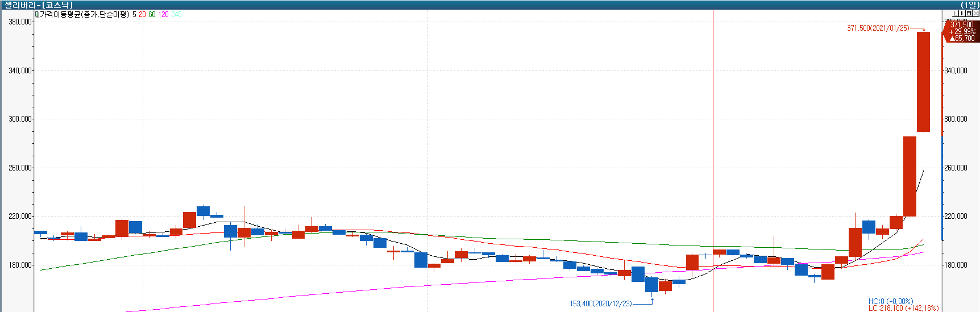Close the chart panel with X

(x=976, y=14)
